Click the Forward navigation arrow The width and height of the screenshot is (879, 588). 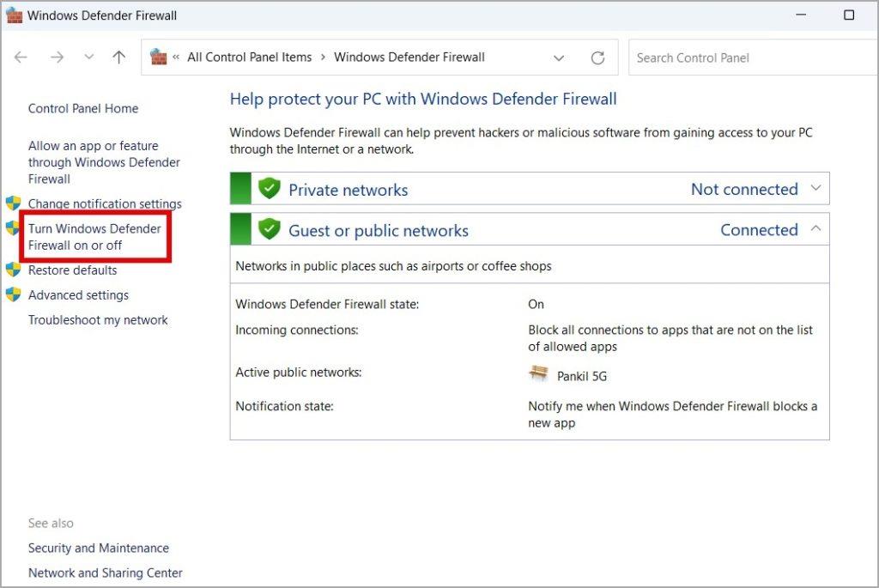(x=57, y=58)
